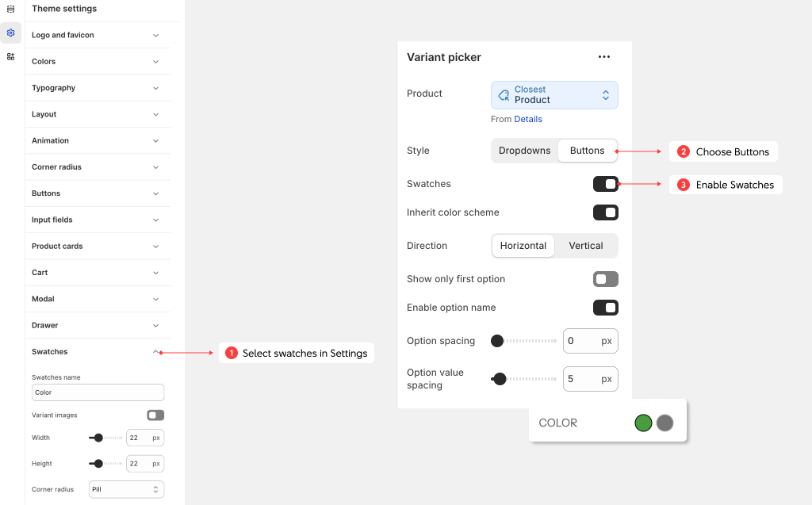Toggle the Swatches switch off
This screenshot has width=812, height=505.
pos(605,184)
